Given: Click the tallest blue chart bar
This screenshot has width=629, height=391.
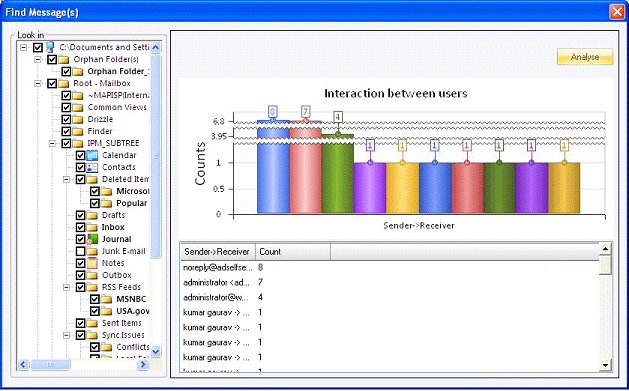Looking at the screenshot, I should (x=273, y=166).
